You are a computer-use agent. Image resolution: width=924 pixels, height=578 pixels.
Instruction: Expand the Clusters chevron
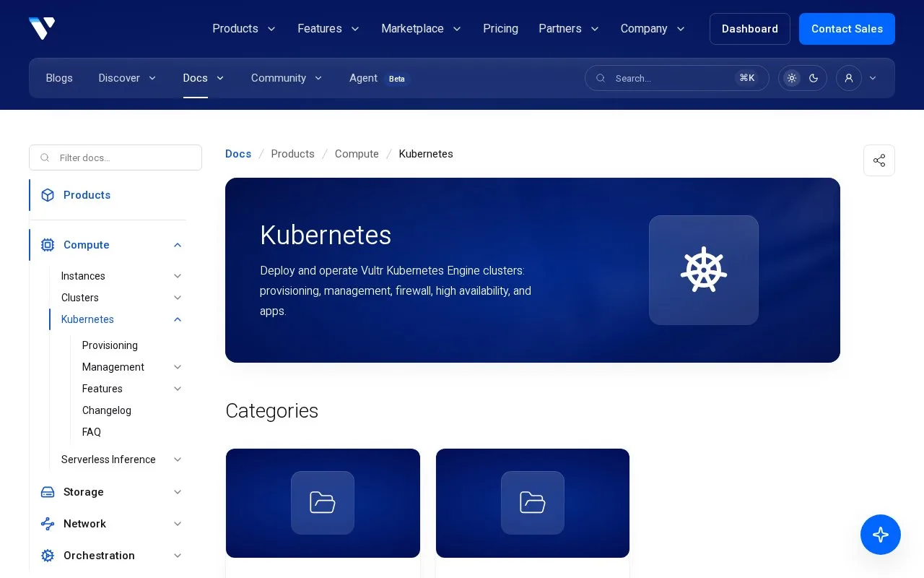pos(178,298)
